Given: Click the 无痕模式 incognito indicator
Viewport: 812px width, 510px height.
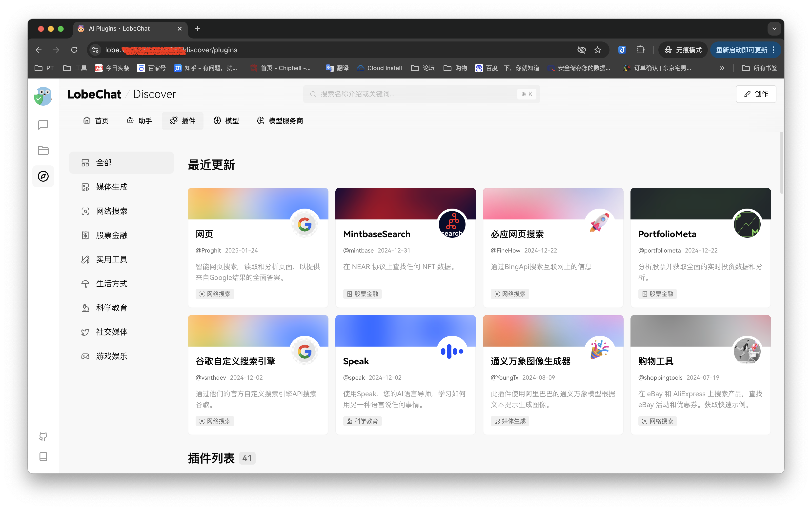Looking at the screenshot, I should pos(683,50).
